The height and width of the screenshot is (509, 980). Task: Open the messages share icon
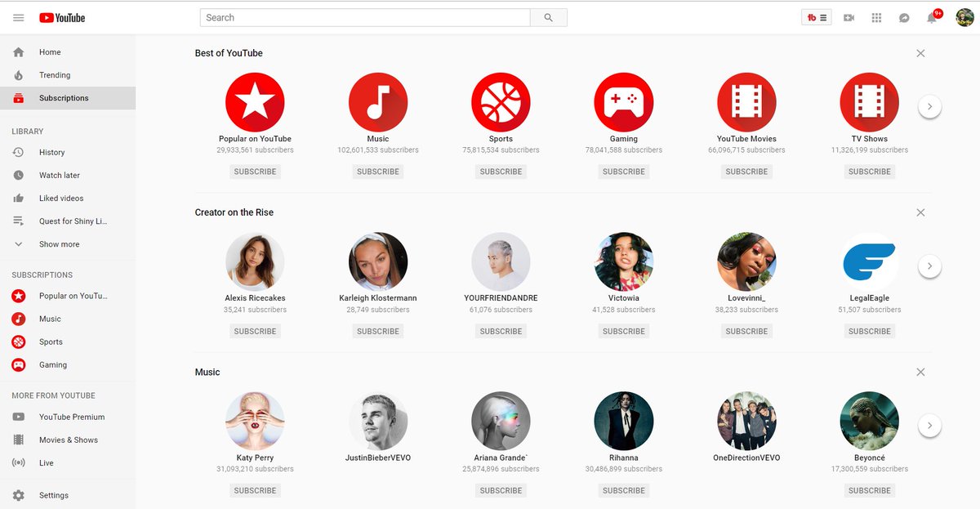pos(904,17)
